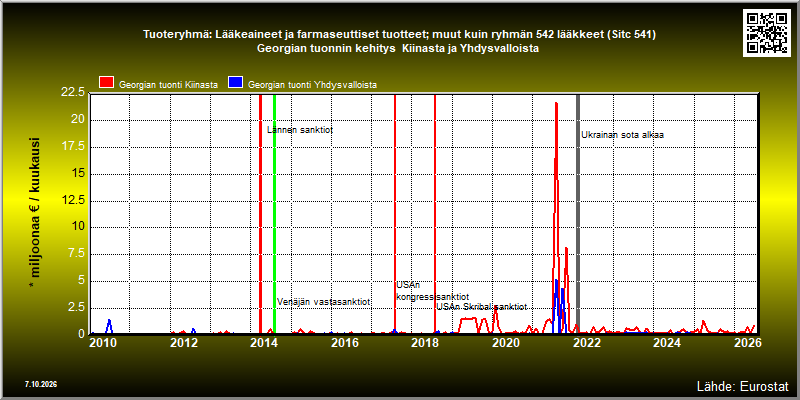The image size is (800, 400).
Task: Click x-axis label 2026
Action: coord(747,342)
